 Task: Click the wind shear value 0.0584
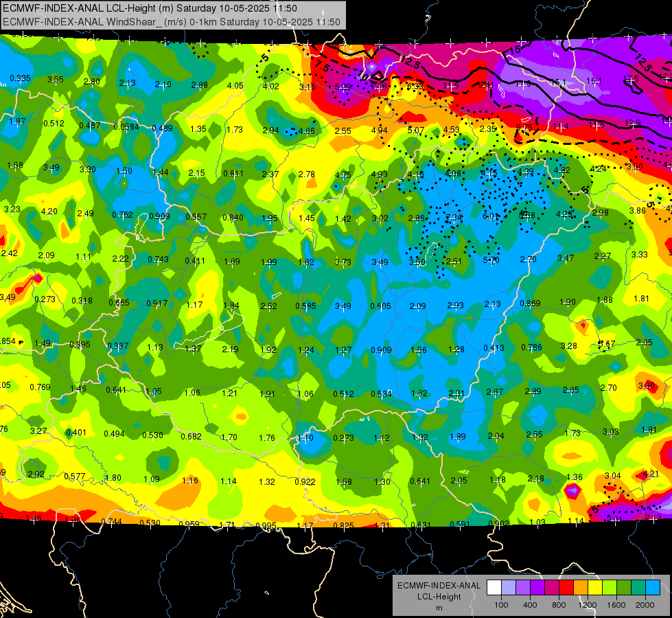pyautogui.click(x=126, y=127)
